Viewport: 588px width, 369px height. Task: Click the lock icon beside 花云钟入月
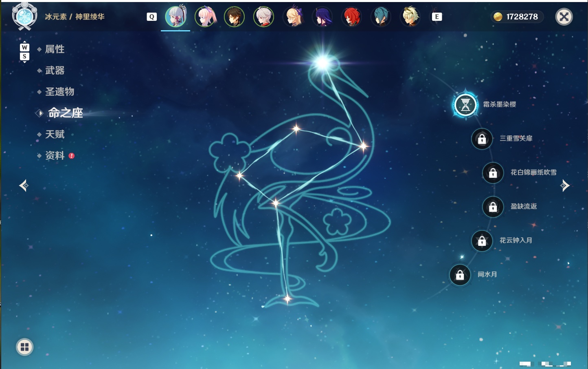(x=482, y=241)
